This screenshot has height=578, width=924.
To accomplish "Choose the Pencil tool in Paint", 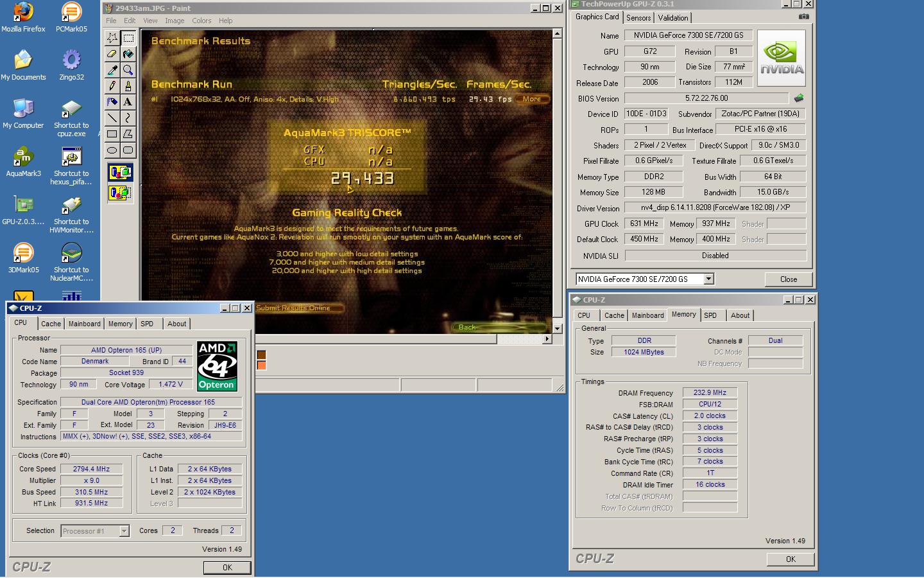I will click(112, 86).
